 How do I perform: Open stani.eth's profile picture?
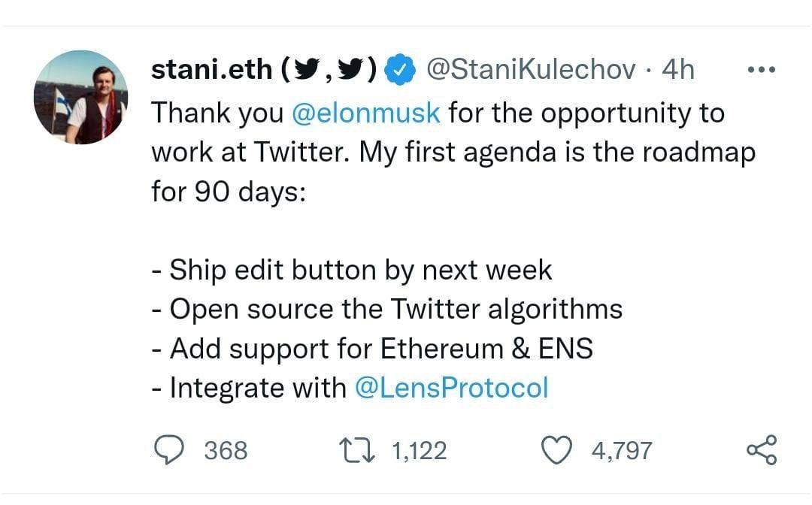pos(81,97)
